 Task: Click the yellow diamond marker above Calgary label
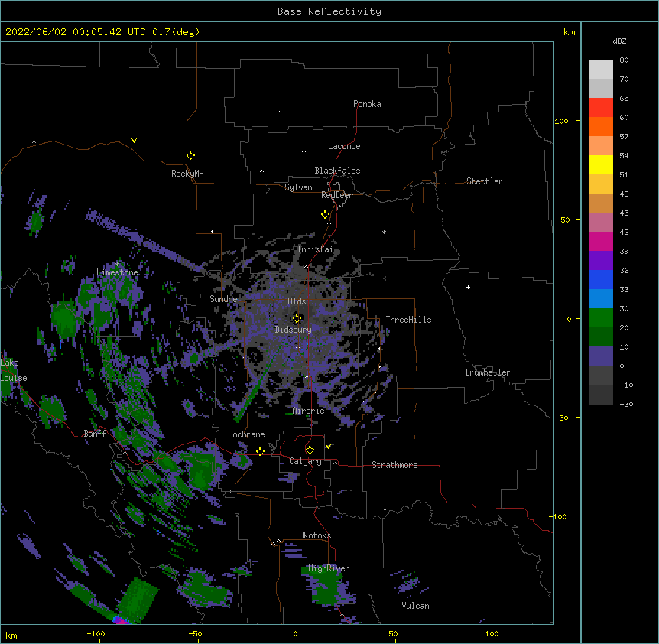(x=310, y=450)
